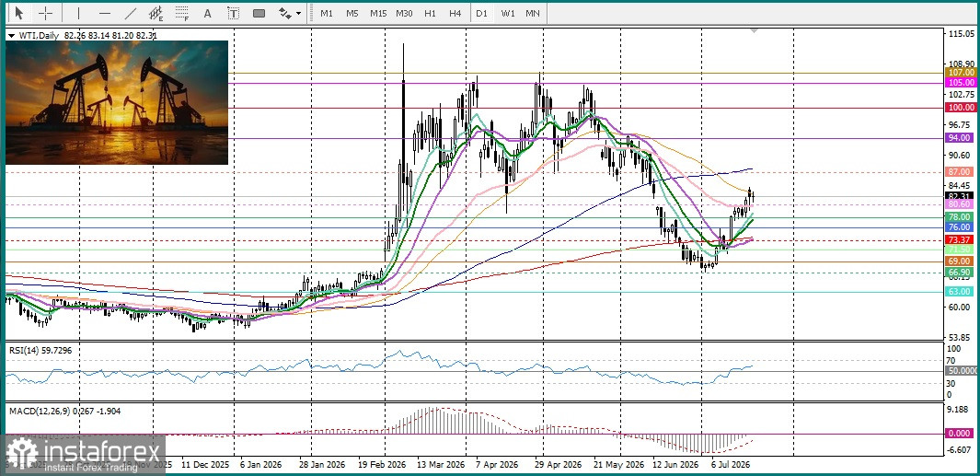Screen dimensions: 980x476
Task: Choose the vertical line drawing tool
Action: tap(78, 13)
